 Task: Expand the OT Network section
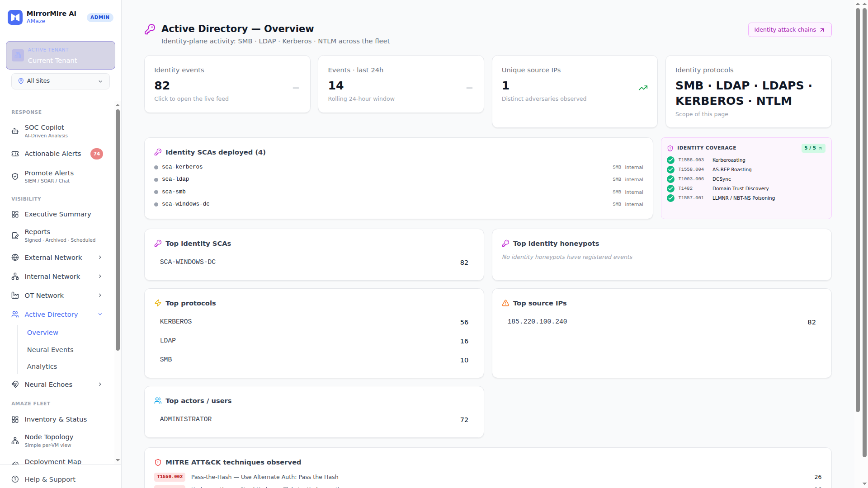(x=100, y=296)
